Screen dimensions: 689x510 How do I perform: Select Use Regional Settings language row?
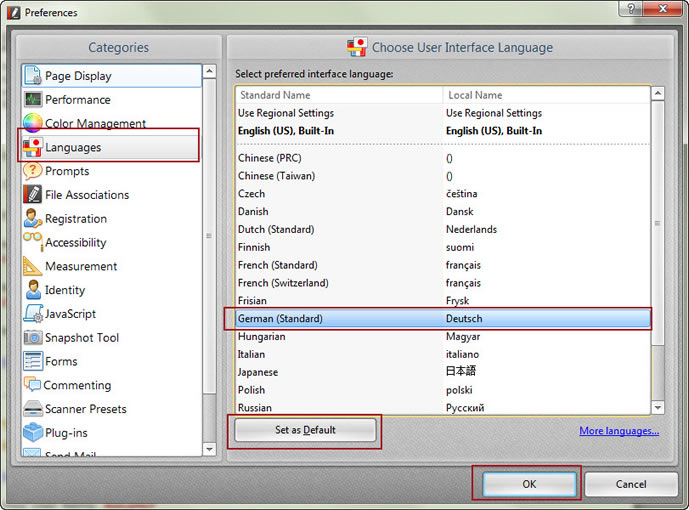coord(443,113)
